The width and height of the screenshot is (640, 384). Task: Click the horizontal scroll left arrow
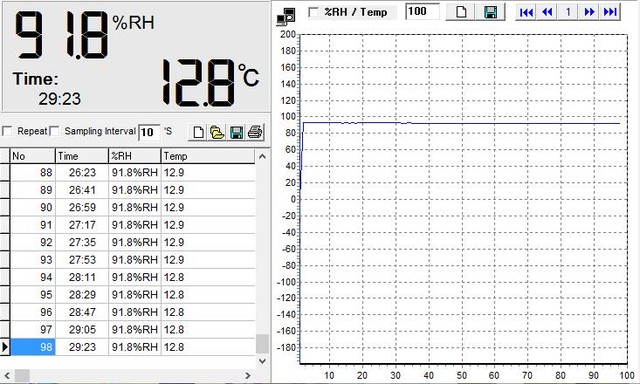coord(7,375)
